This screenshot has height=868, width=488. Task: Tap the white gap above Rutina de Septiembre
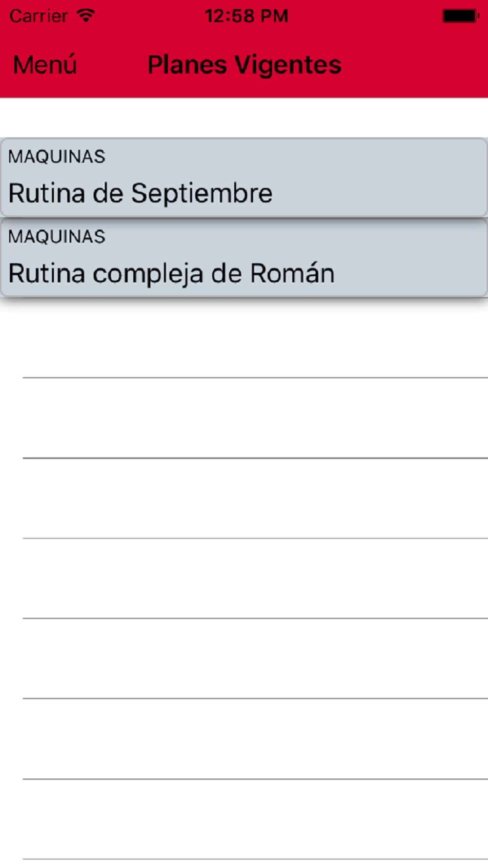coord(244,118)
